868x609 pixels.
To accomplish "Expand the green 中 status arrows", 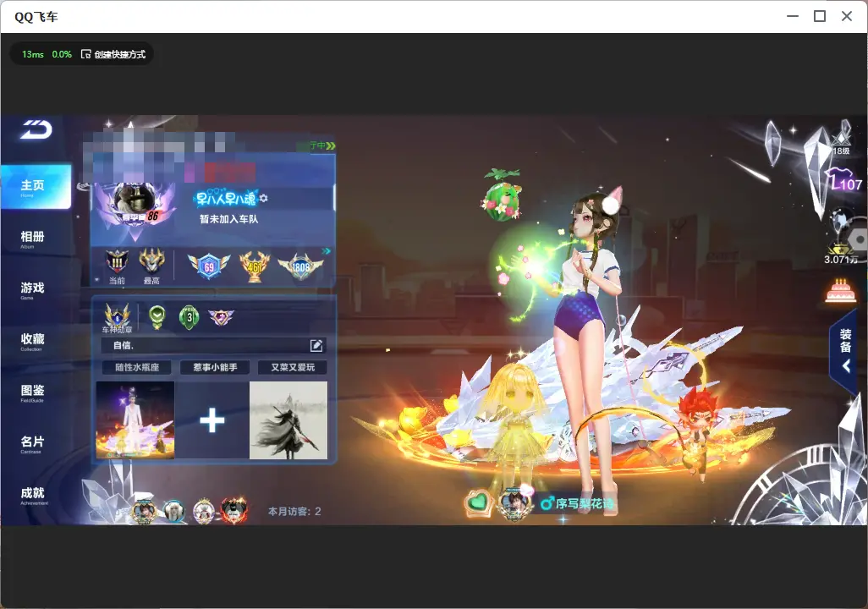I will (331, 145).
